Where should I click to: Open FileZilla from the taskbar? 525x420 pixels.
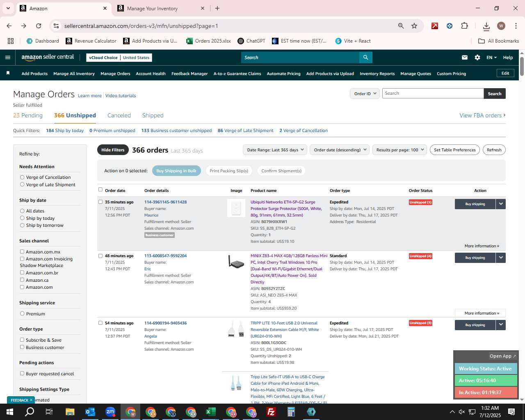(x=271, y=412)
